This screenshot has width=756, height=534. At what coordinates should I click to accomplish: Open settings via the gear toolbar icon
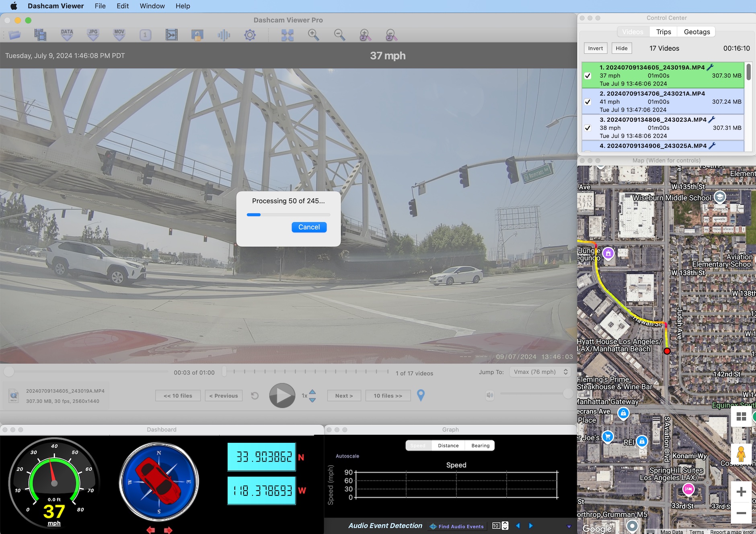250,35
